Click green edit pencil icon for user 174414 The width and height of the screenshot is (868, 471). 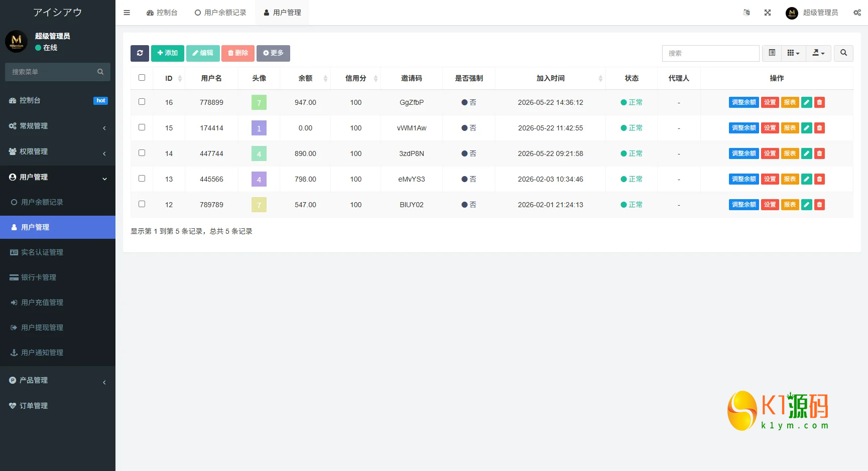(x=807, y=128)
